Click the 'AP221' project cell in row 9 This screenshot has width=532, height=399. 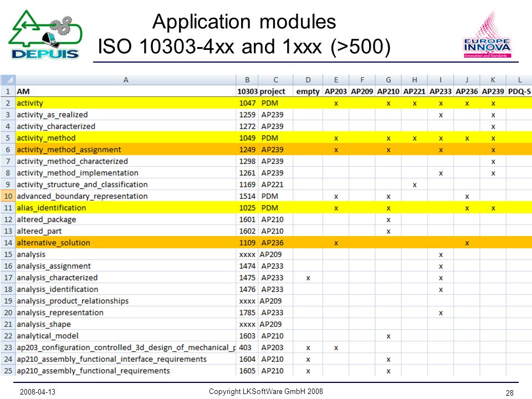275,184
